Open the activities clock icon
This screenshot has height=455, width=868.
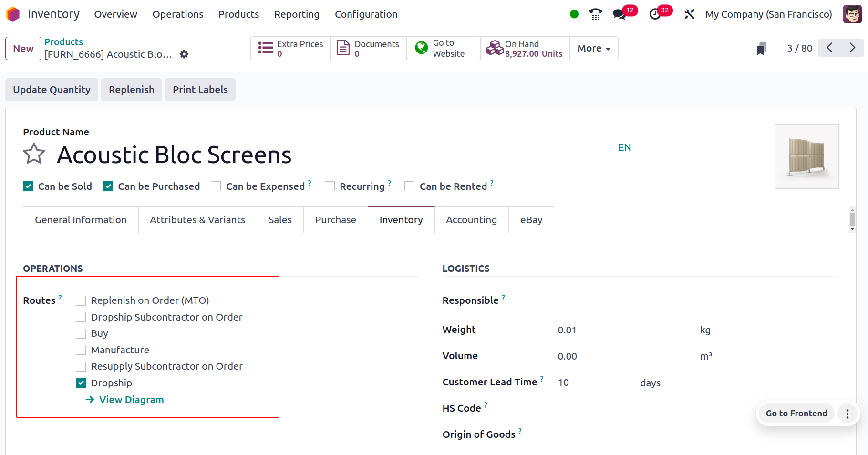click(653, 14)
